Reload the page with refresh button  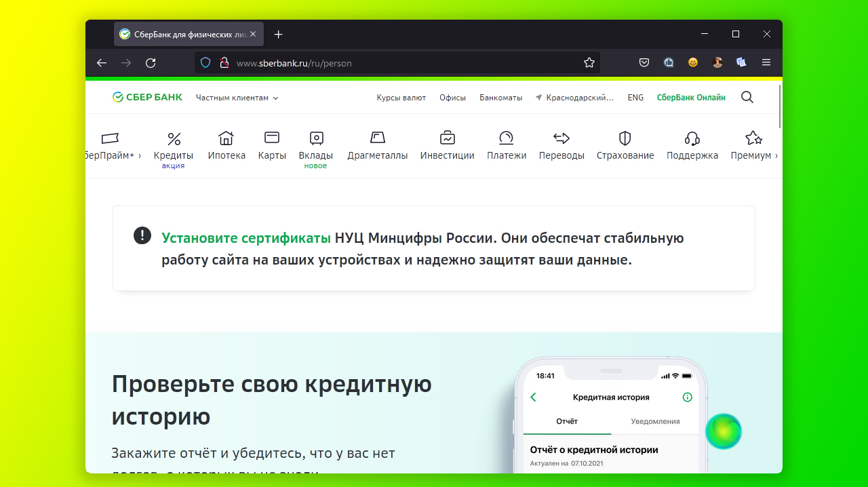151,62
